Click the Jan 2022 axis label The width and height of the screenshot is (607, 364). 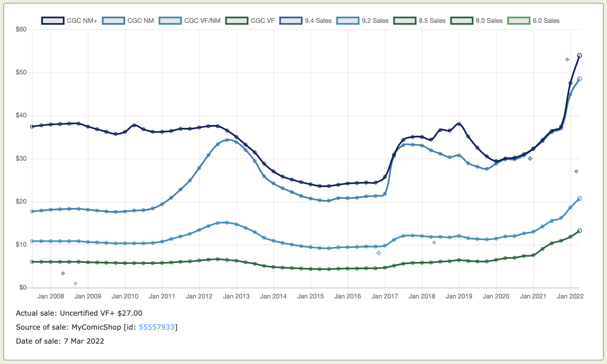pyautogui.click(x=570, y=296)
